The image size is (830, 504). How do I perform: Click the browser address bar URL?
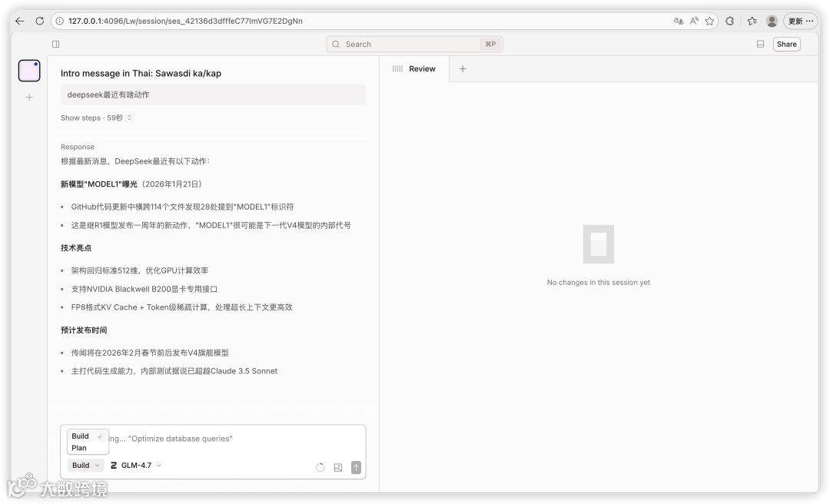[x=185, y=22]
